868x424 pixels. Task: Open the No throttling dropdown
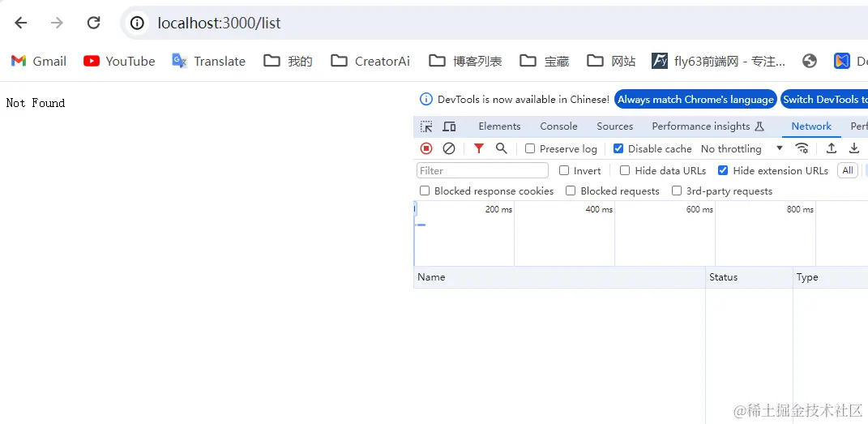tap(742, 148)
